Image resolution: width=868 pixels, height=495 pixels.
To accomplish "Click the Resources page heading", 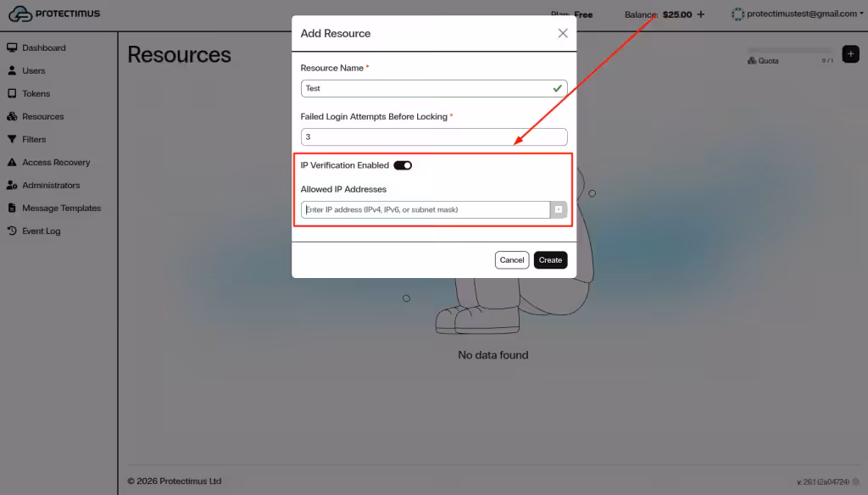I will click(x=180, y=55).
